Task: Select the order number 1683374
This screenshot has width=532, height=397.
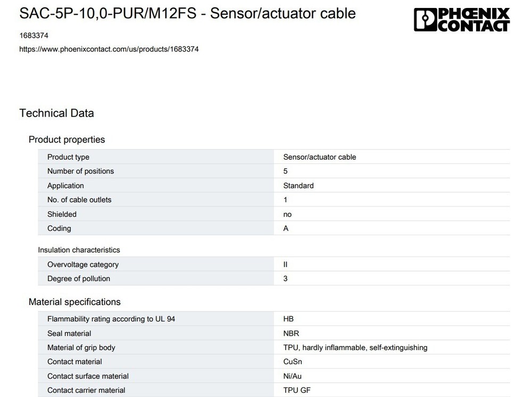Action: (34, 35)
